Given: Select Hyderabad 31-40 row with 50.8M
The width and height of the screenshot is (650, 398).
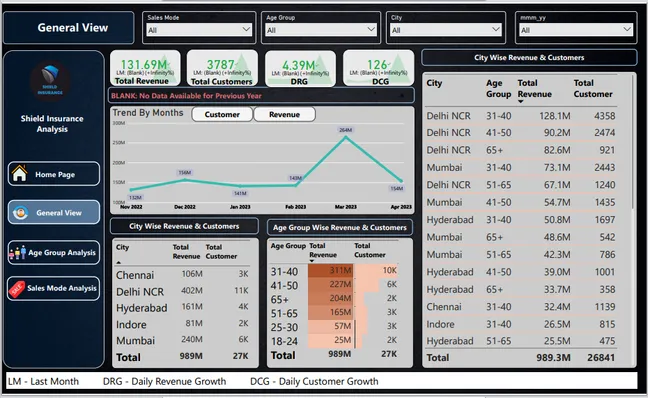Looking at the screenshot, I should click(x=521, y=220).
